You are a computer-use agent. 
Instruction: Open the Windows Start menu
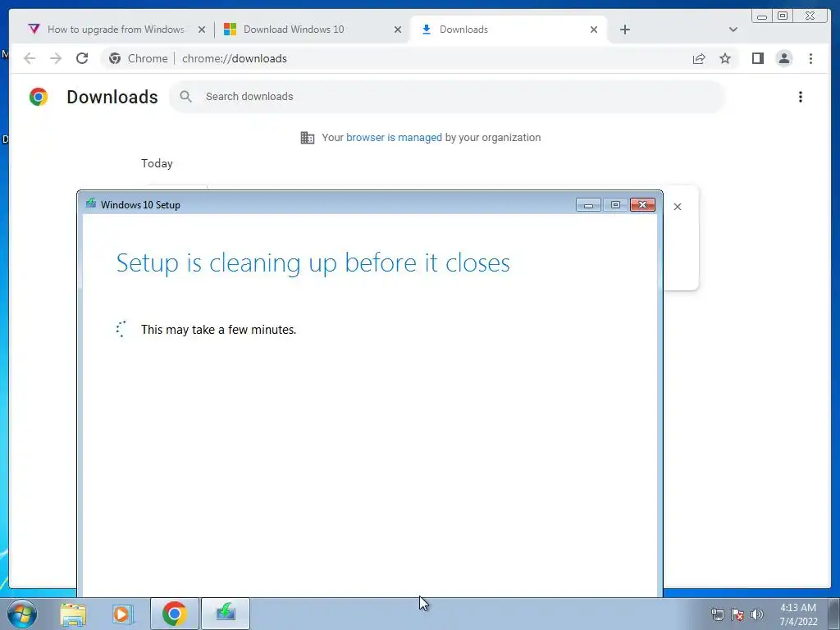point(22,614)
